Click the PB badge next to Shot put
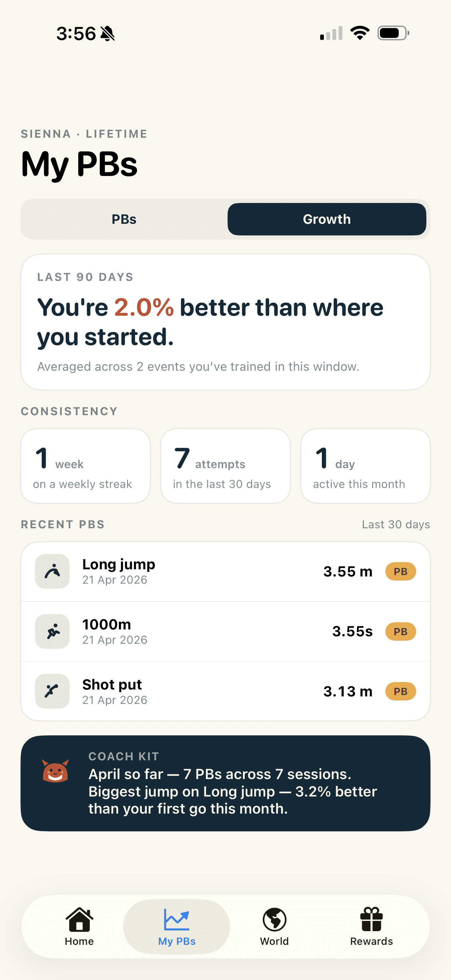Viewport: 451px width, 980px height. tap(400, 691)
